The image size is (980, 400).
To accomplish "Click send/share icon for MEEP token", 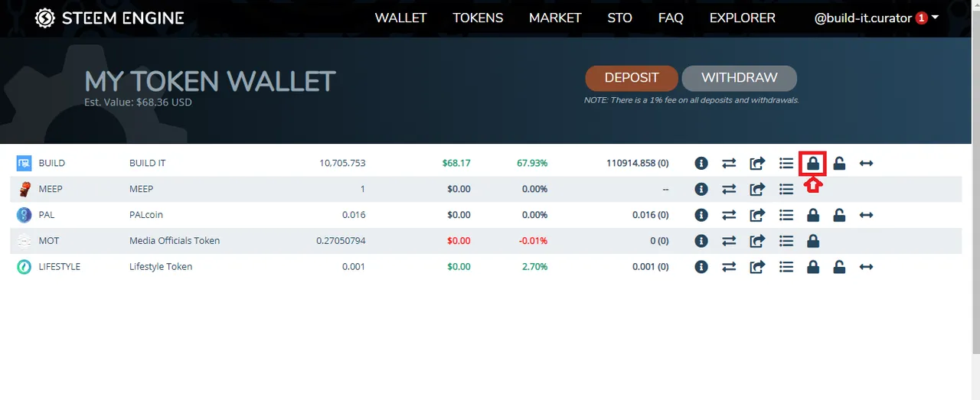I will pyautogui.click(x=757, y=189).
